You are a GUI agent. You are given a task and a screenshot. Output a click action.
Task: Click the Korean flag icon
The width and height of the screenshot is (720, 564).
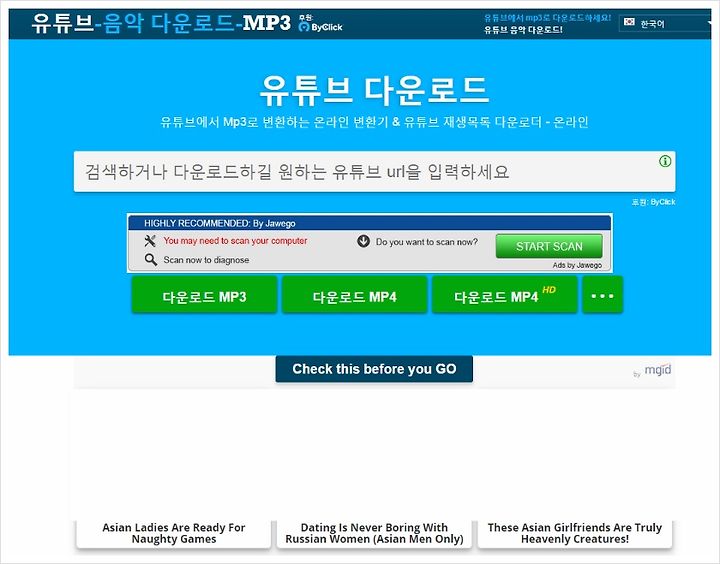coord(629,22)
